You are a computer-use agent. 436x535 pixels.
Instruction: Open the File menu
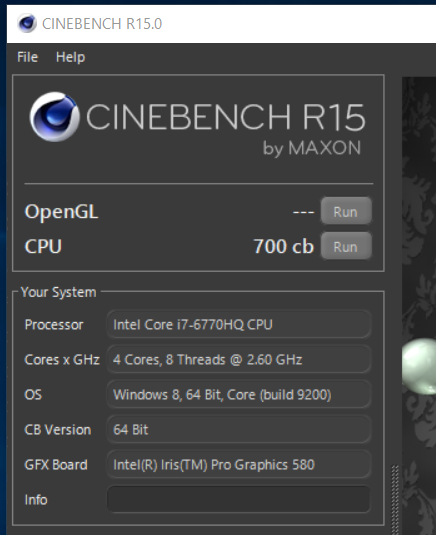pyautogui.click(x=28, y=57)
